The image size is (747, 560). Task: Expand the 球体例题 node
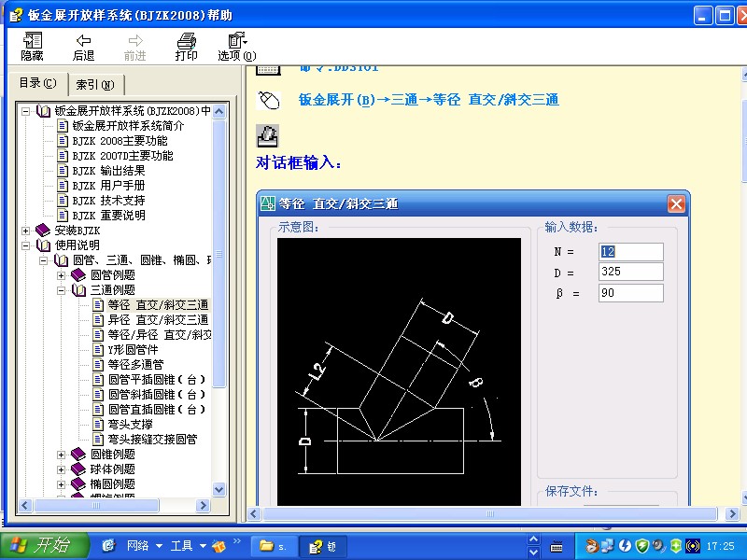point(61,470)
